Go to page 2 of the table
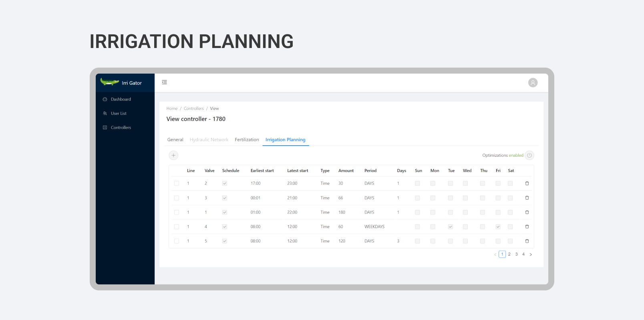Image resolution: width=644 pixels, height=320 pixels. coord(509,254)
